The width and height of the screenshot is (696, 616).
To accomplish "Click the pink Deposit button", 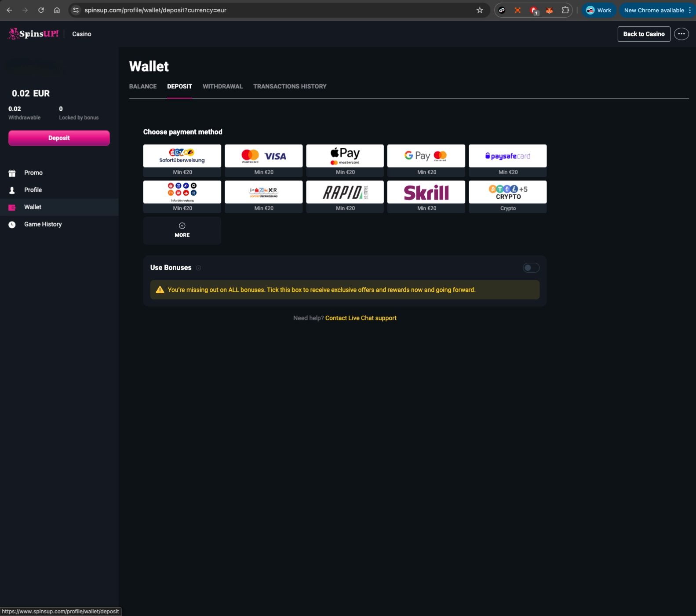I will (x=59, y=138).
